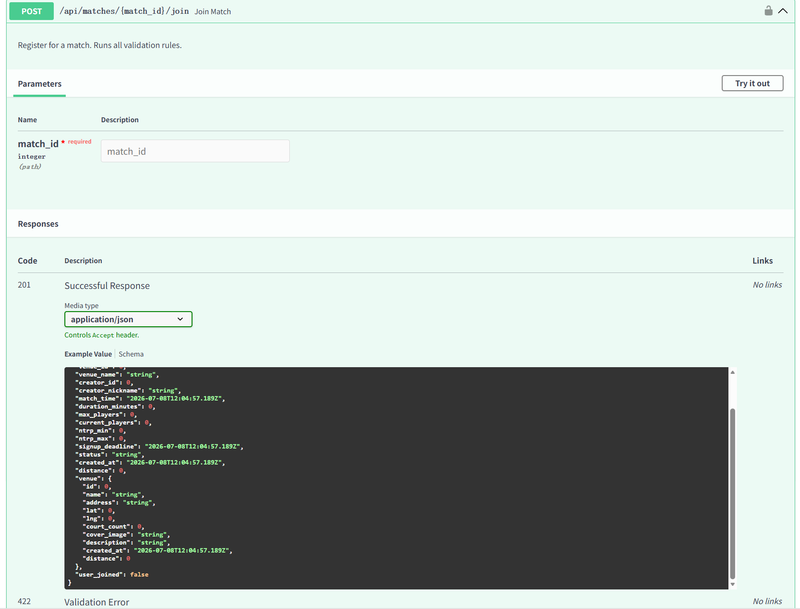
Task: Click the "user_joined": false line in the example
Action: [112, 574]
